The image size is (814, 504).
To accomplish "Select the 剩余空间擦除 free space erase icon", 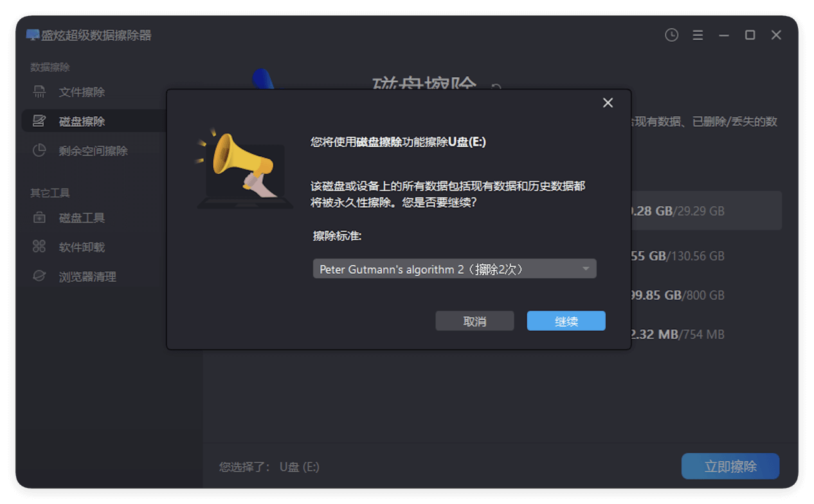I will click(39, 150).
